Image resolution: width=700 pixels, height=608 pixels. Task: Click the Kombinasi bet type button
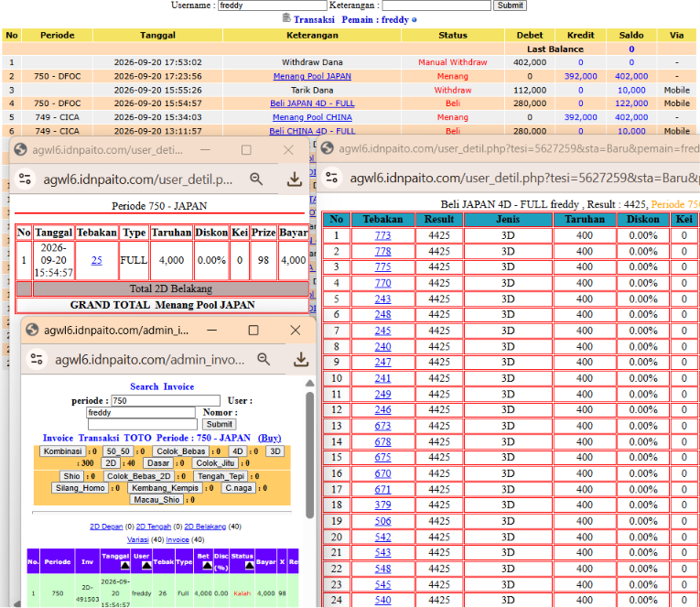click(63, 451)
